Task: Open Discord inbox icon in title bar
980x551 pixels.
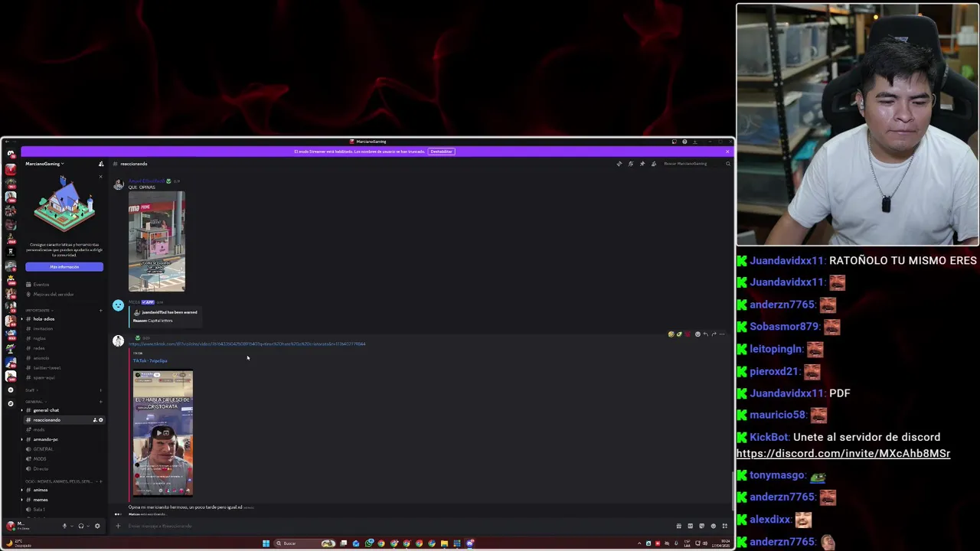Action: pos(674,142)
